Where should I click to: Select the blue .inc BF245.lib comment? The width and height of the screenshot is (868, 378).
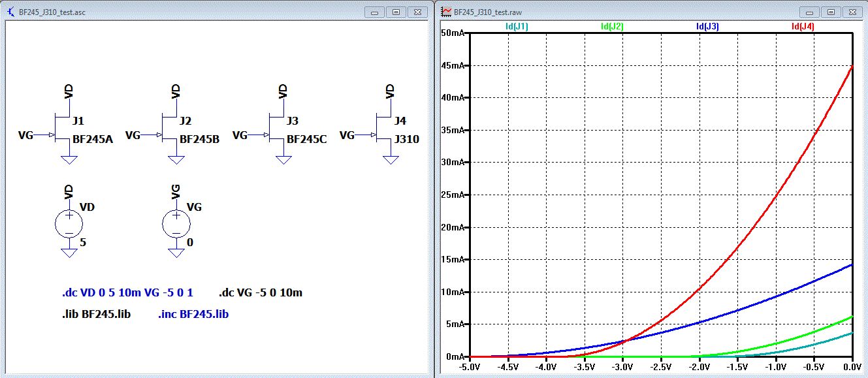pos(193,315)
